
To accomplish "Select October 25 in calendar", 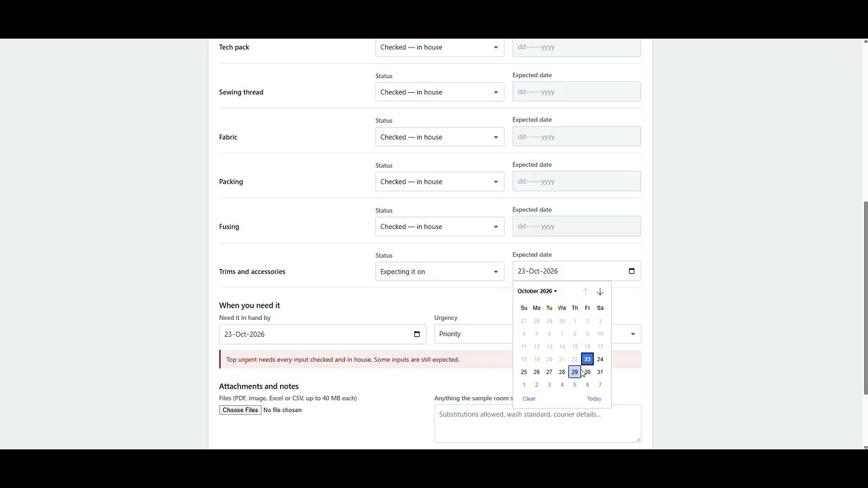I will 524,372.
